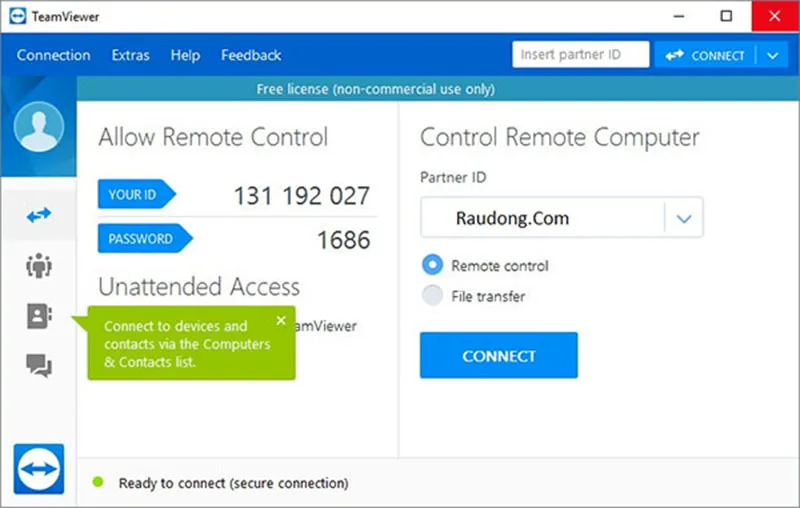The image size is (800, 508).
Task: Open the Meeting sidebar icon
Action: [x=39, y=266]
